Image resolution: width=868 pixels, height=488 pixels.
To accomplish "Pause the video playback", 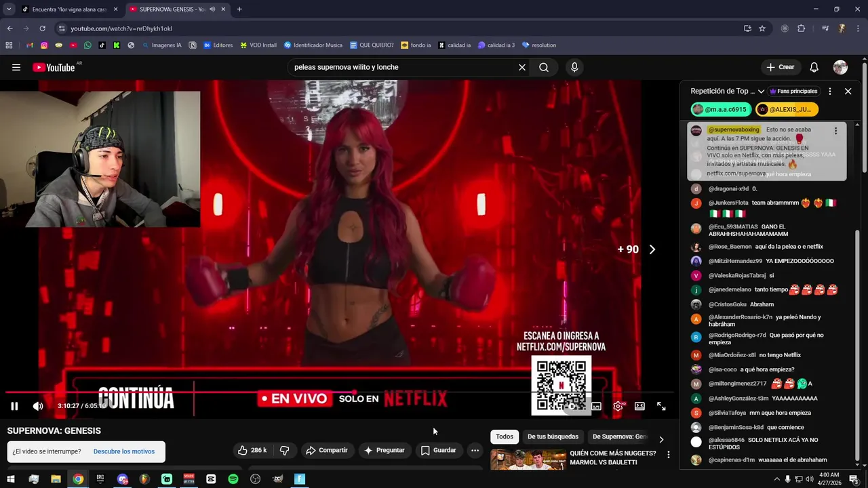I will coord(14,406).
